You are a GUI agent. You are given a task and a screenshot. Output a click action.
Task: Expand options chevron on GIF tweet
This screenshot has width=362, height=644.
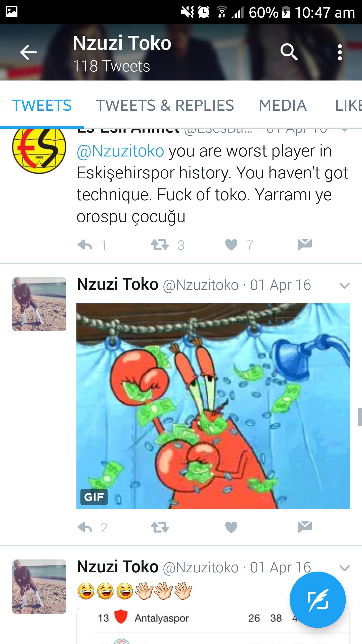coord(344,286)
